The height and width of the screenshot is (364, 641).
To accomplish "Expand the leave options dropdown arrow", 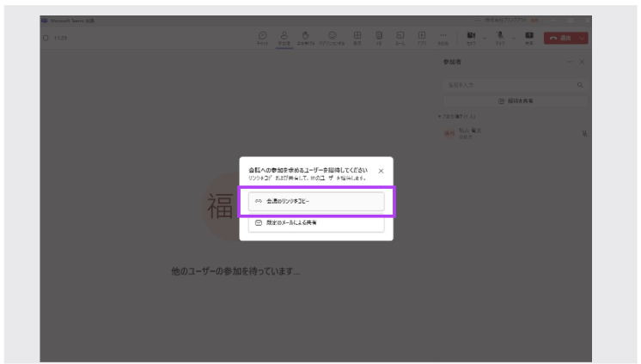I will click(x=583, y=38).
